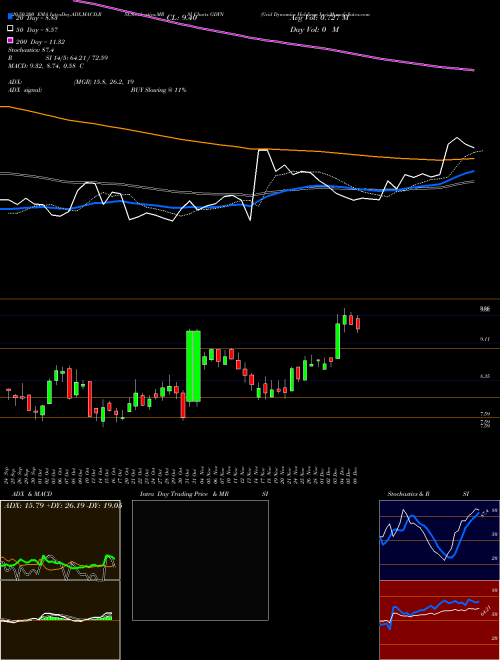Click the empty intraday trading price panel
The height and width of the screenshot is (660, 500).
pyautogui.click(x=200, y=560)
